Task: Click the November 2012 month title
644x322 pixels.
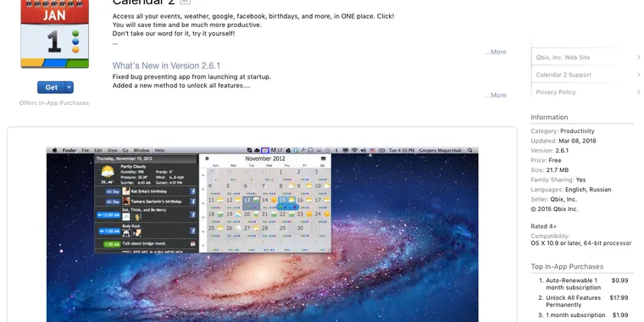Action: click(x=265, y=158)
